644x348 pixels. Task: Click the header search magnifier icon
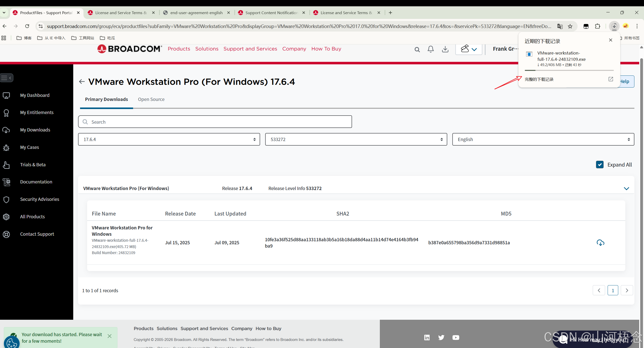tap(417, 50)
